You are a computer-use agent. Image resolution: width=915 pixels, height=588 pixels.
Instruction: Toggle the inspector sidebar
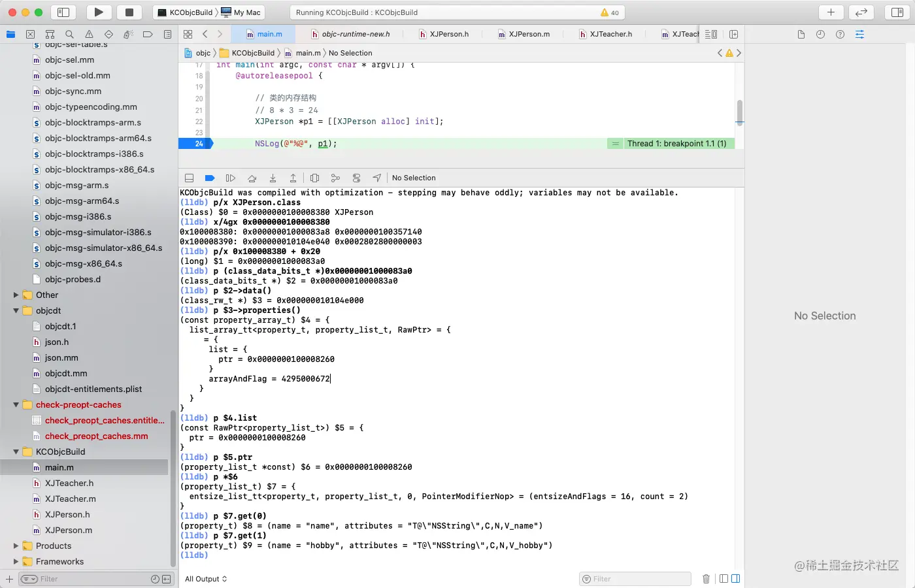897,12
